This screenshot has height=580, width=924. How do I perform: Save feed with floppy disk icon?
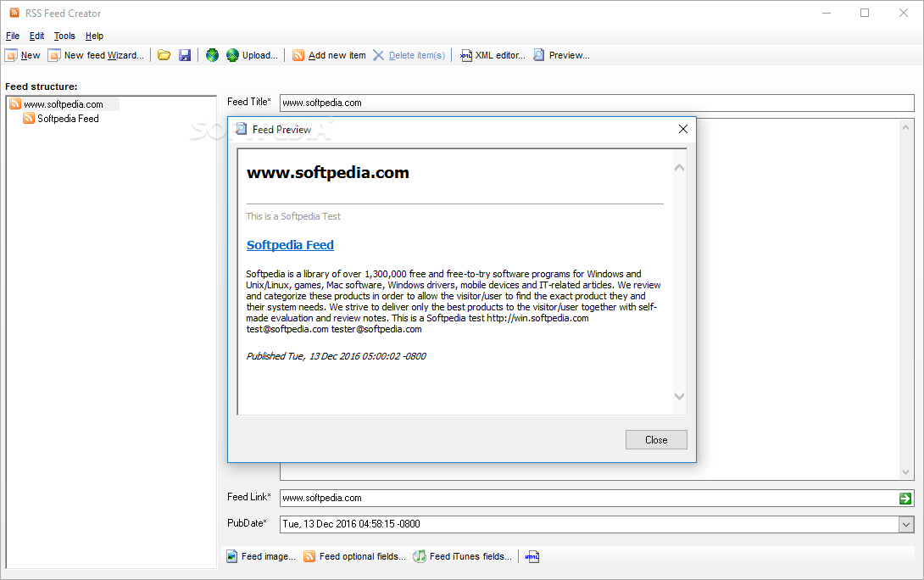click(185, 55)
